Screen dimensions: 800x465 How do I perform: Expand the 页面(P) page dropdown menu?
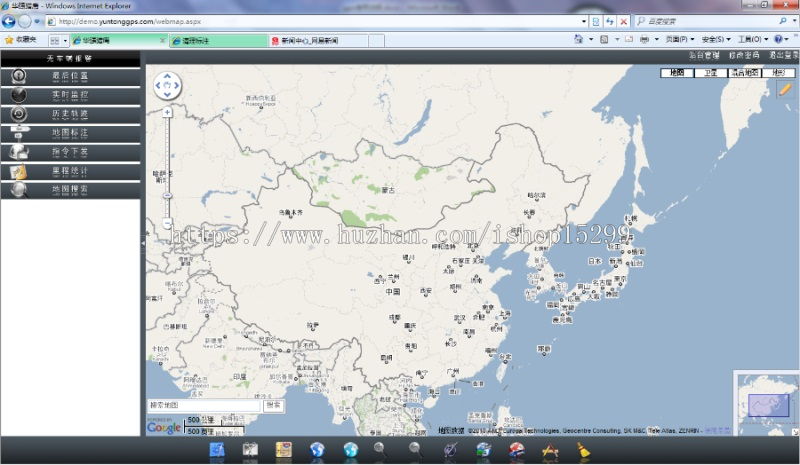pyautogui.click(x=680, y=39)
